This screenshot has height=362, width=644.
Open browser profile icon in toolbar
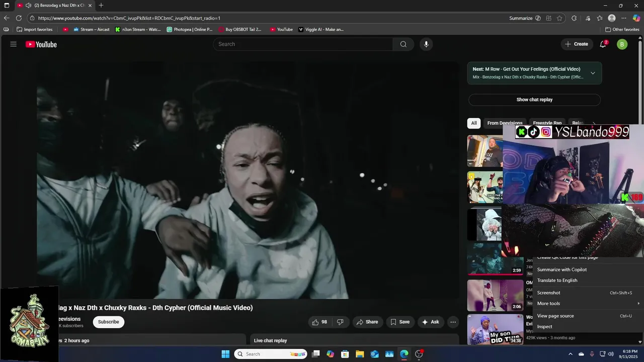[612, 18]
